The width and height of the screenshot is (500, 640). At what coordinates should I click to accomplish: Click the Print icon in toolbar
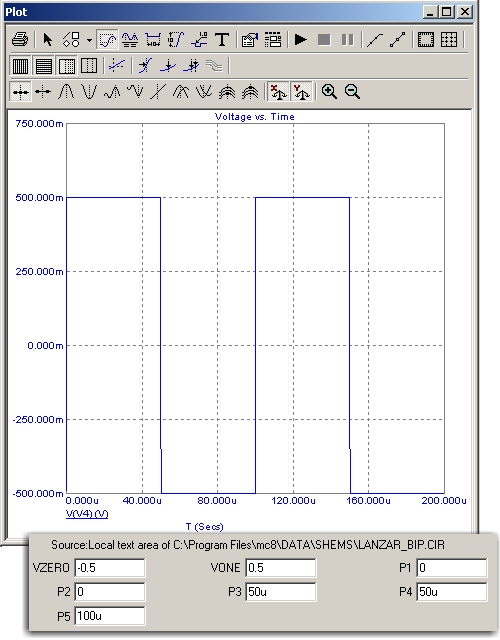tap(20, 40)
